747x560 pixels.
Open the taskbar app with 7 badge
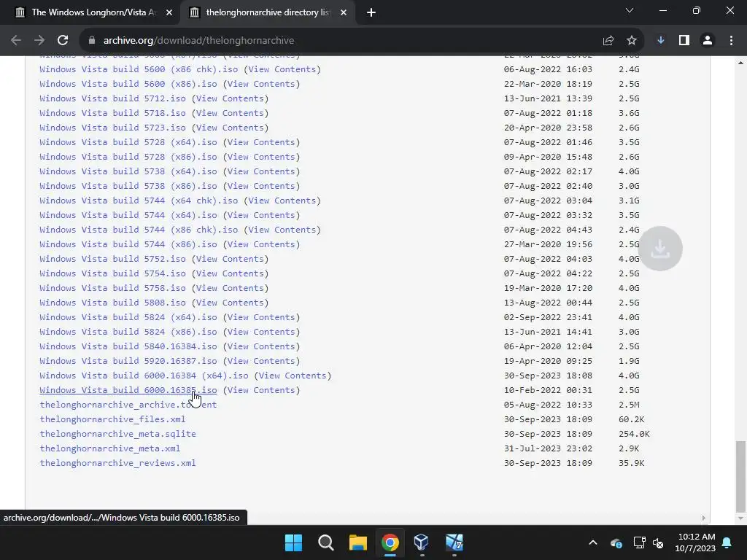454,542
